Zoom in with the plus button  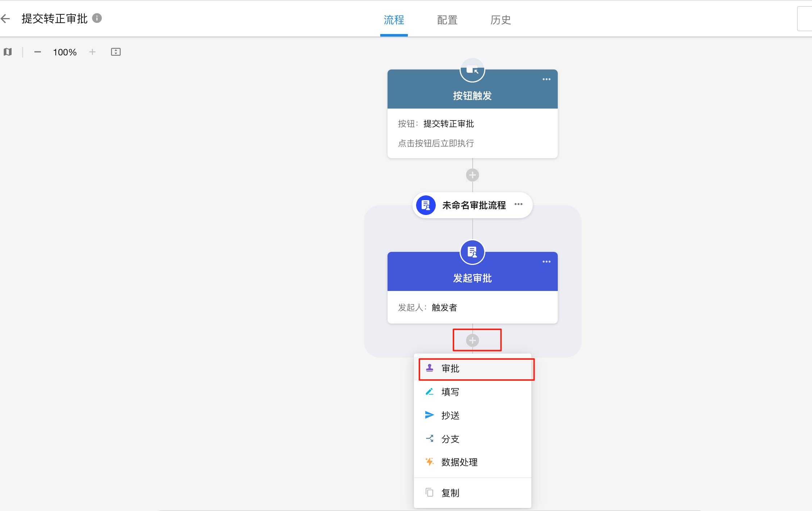tap(92, 52)
